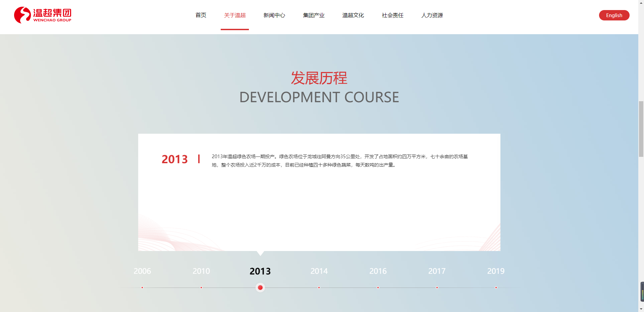Jump to year 2010 on timeline
644x312 pixels.
point(201,271)
